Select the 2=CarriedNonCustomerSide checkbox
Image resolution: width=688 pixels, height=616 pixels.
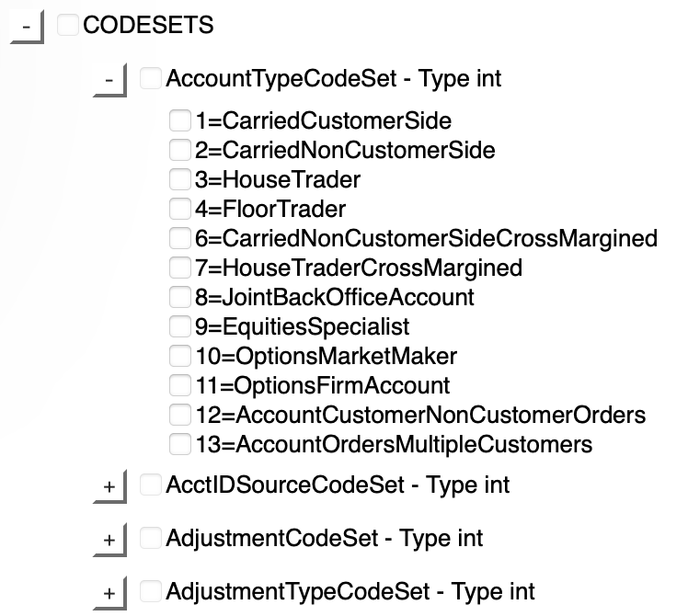point(180,150)
